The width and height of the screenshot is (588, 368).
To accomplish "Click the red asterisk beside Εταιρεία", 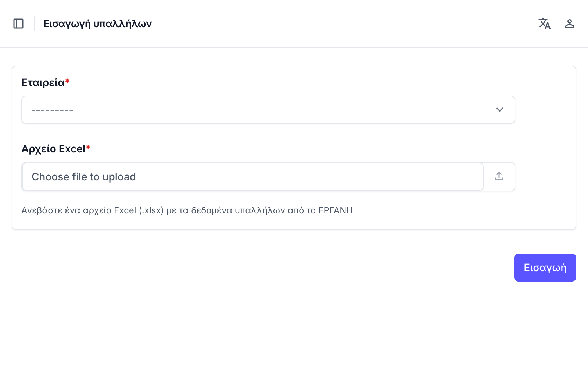I will click(68, 81).
